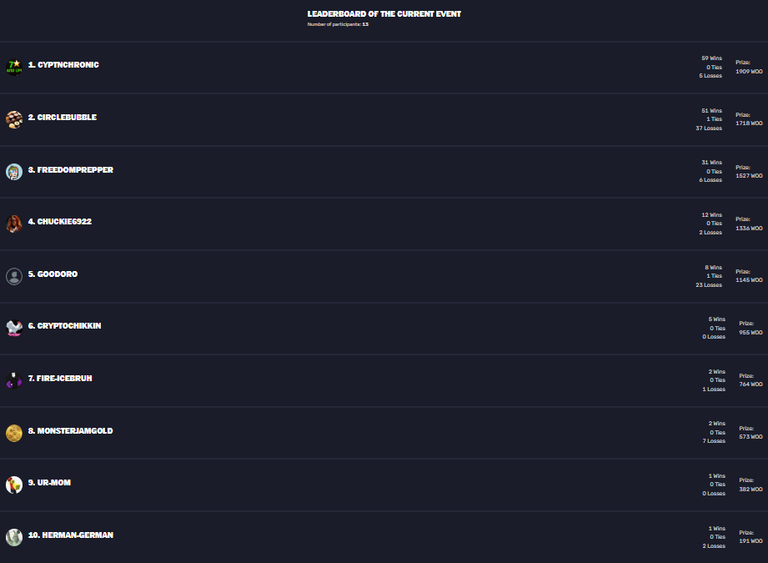Click CHUCKIE6922's avatar icon

point(14,224)
